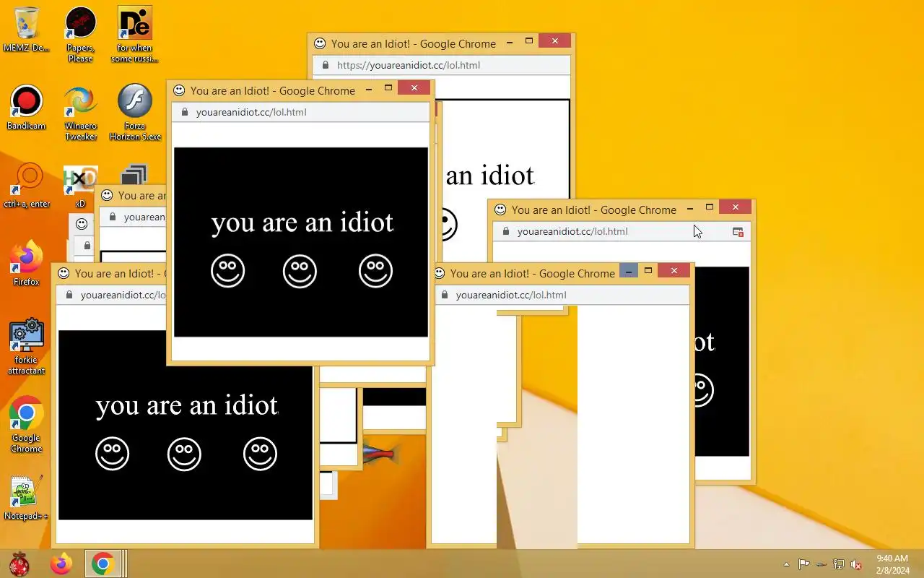Screen dimensions: 924x578
Task: Click the 'an idiot' black text on the white page
Action: (490, 176)
